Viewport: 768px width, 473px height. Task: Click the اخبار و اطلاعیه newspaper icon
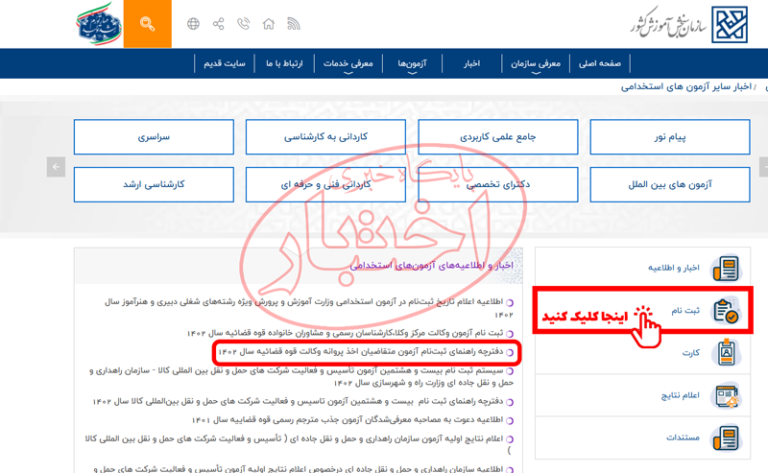click(x=724, y=268)
